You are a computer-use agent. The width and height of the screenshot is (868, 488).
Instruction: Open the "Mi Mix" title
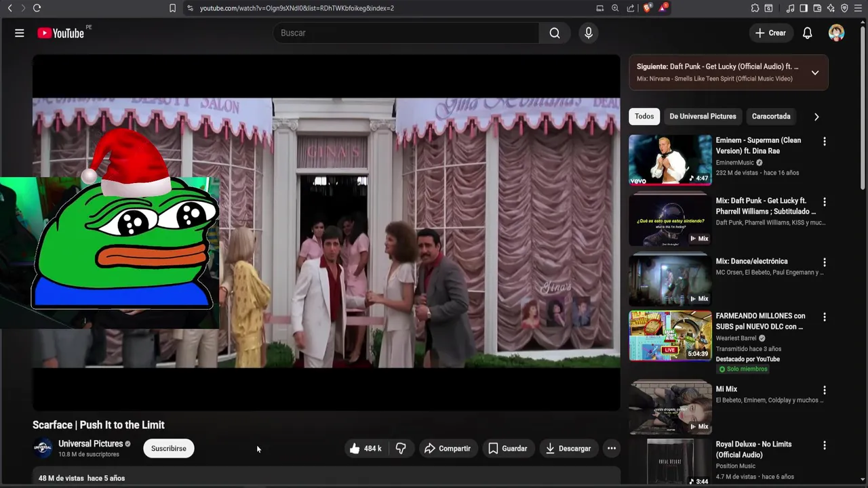[x=726, y=389]
